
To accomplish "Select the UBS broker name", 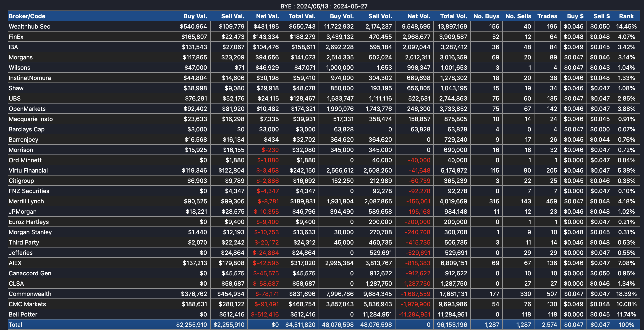I will pyautogui.click(x=15, y=98).
